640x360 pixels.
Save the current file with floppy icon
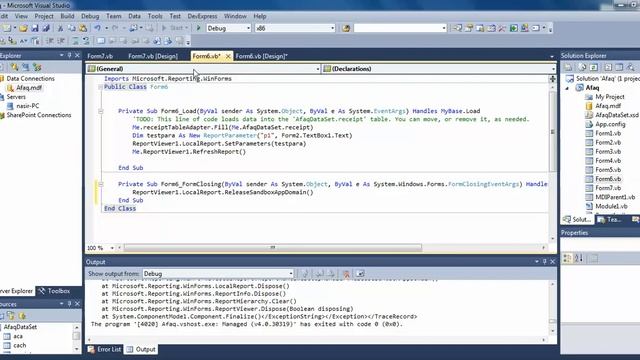coord(35,28)
